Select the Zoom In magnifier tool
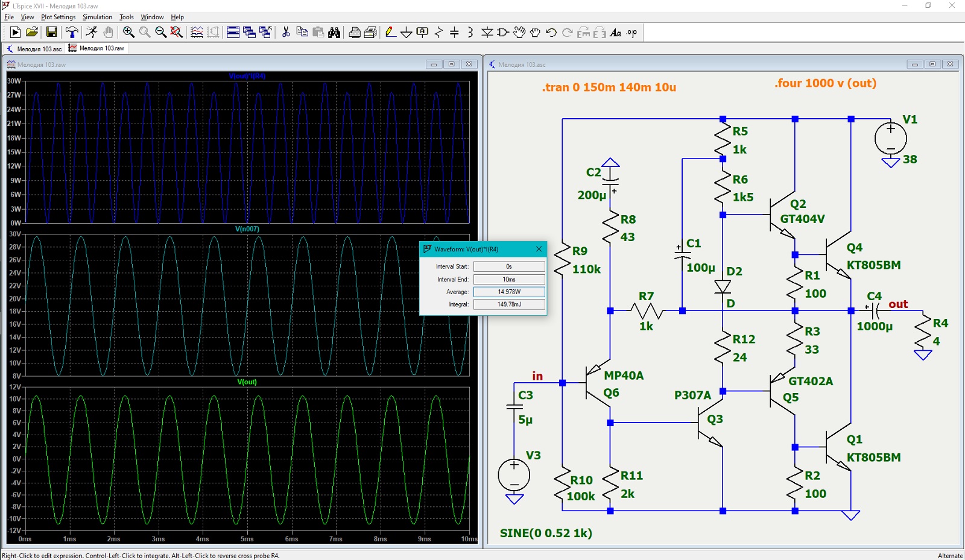The image size is (965, 560). (x=128, y=33)
